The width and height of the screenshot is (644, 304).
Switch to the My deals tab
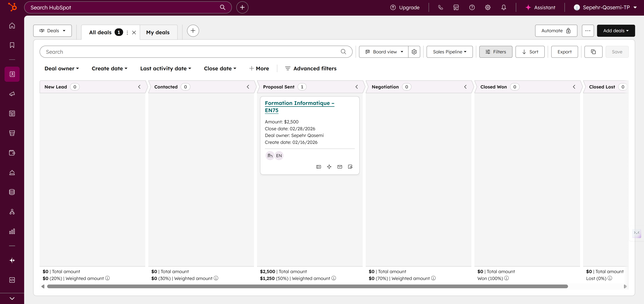point(158,32)
